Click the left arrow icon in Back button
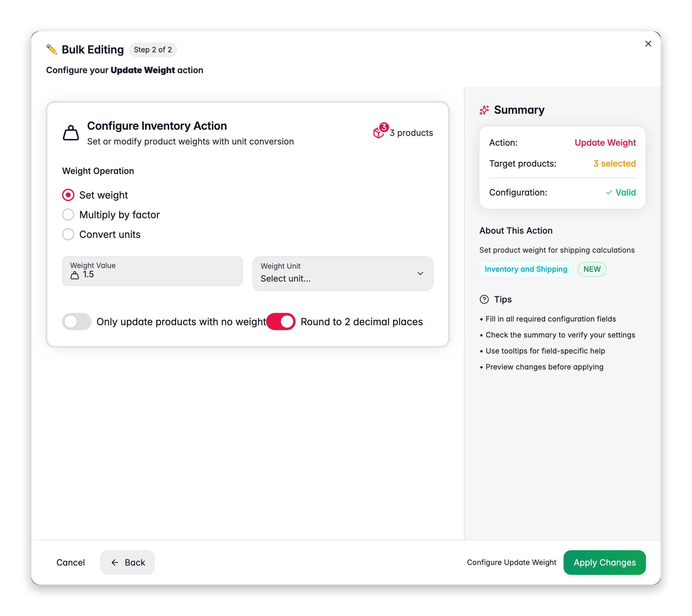The height and width of the screenshot is (616, 692). pyautogui.click(x=115, y=563)
